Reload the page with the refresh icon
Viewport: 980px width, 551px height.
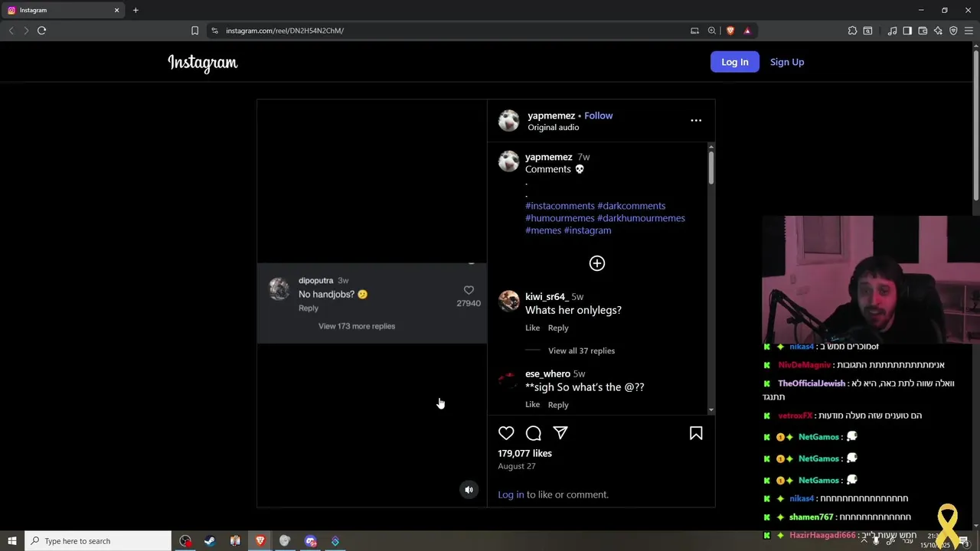tap(41, 31)
